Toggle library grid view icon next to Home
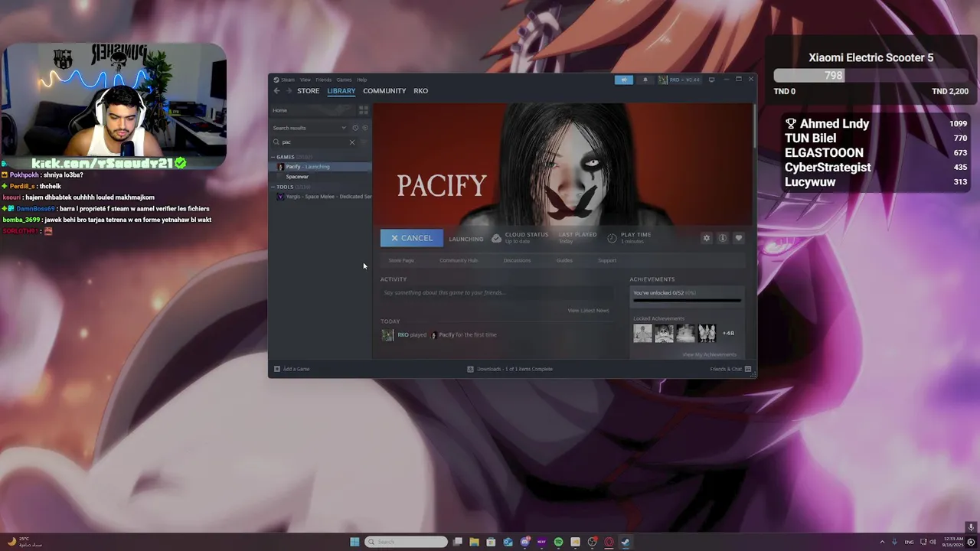Viewport: 980px width, 551px height. point(364,110)
